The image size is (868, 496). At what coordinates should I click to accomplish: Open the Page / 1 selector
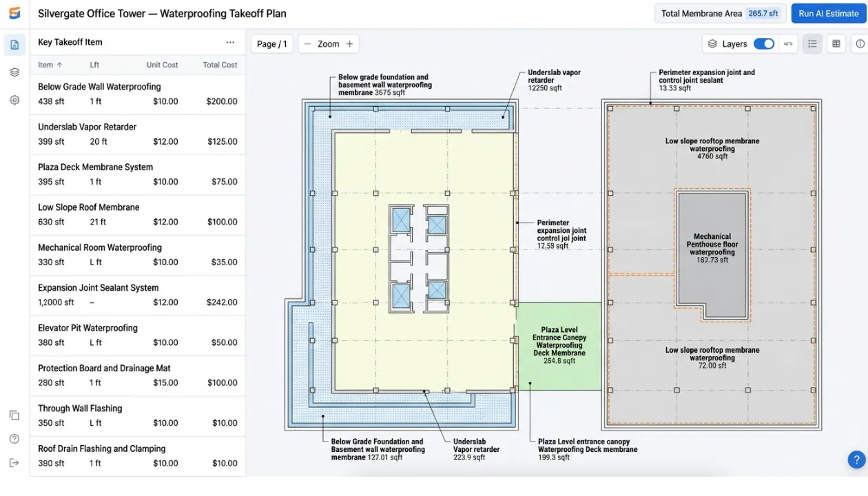click(271, 44)
